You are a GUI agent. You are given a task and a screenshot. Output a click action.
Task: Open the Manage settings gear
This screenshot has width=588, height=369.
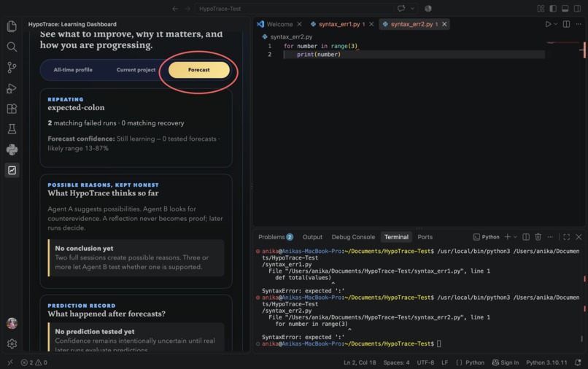point(12,344)
